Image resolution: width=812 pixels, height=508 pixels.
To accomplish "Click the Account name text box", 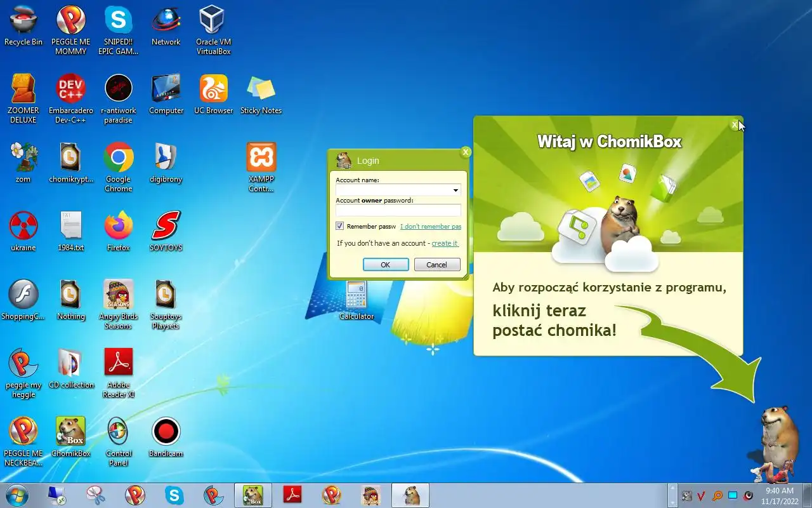I will coord(393,190).
